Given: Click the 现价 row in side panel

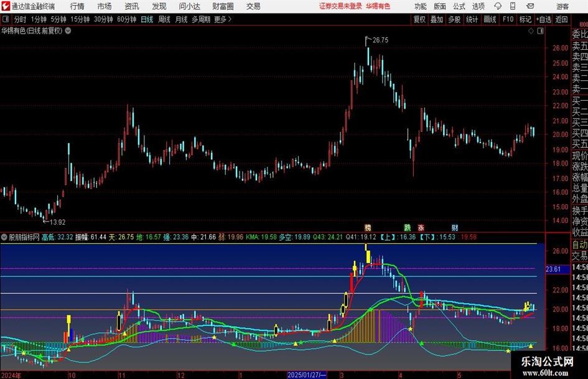Looking at the screenshot, I should 580,156.
